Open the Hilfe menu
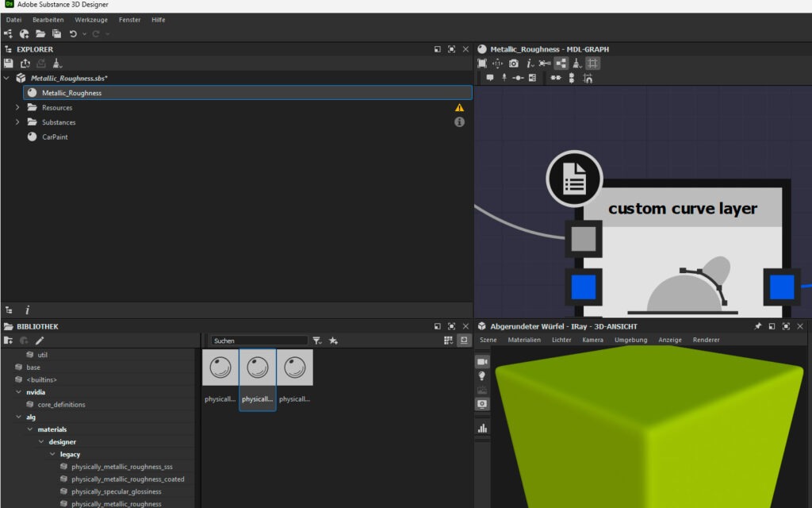The image size is (812, 508). point(159,20)
